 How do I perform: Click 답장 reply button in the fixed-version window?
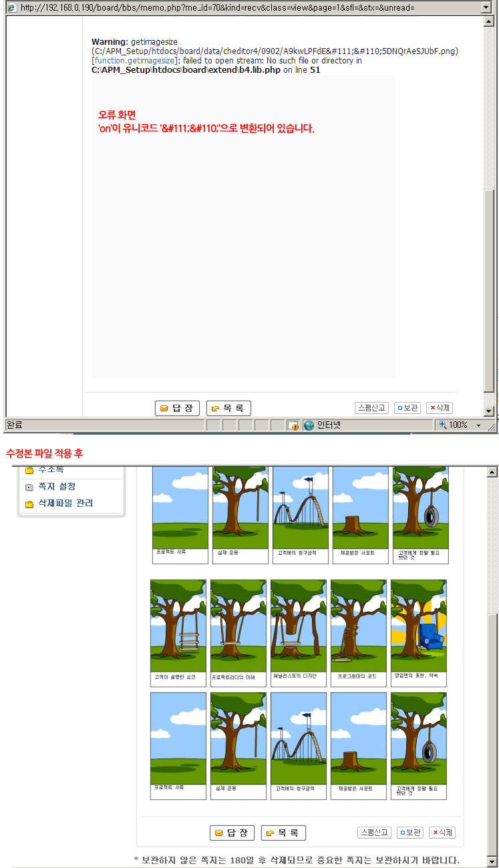point(232,833)
